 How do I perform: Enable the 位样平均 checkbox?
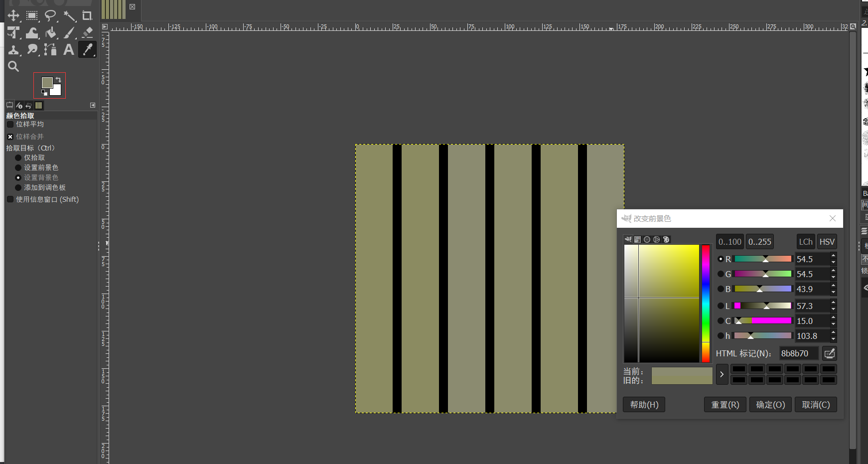click(10, 124)
